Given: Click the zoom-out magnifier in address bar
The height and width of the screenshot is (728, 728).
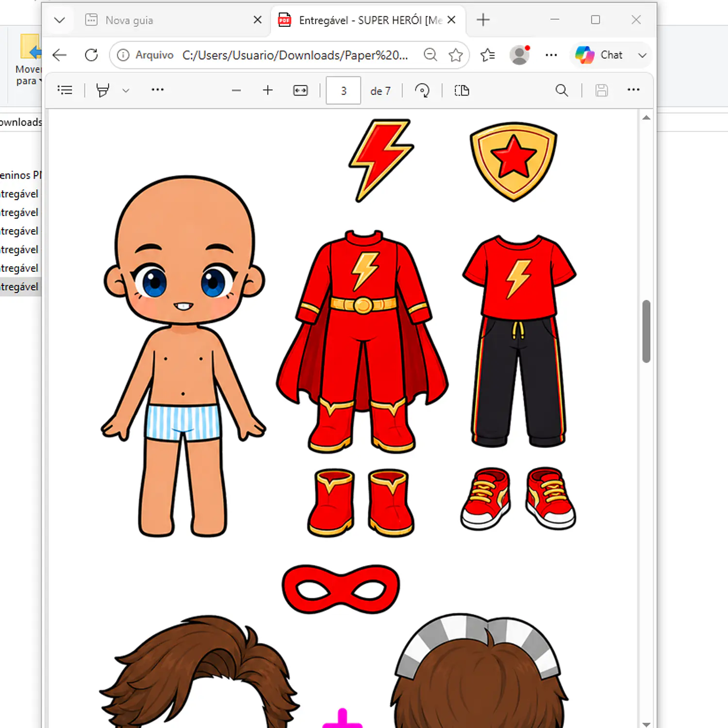Looking at the screenshot, I should tap(430, 55).
